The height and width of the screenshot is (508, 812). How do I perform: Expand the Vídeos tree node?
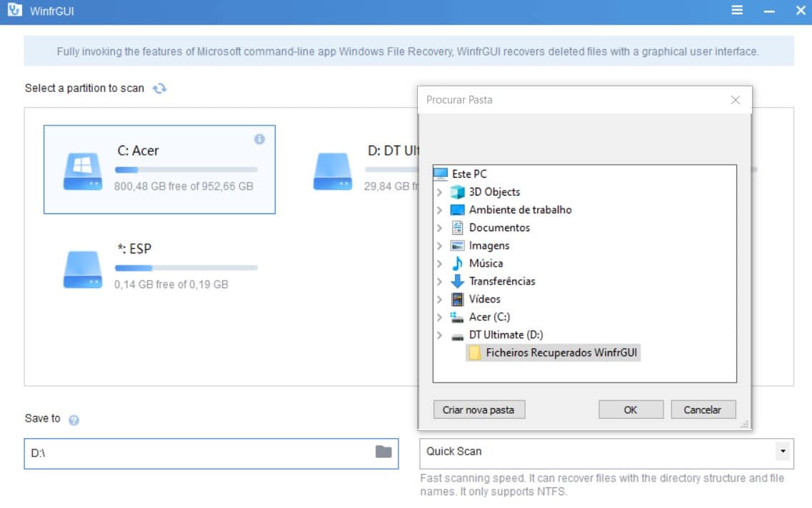440,299
